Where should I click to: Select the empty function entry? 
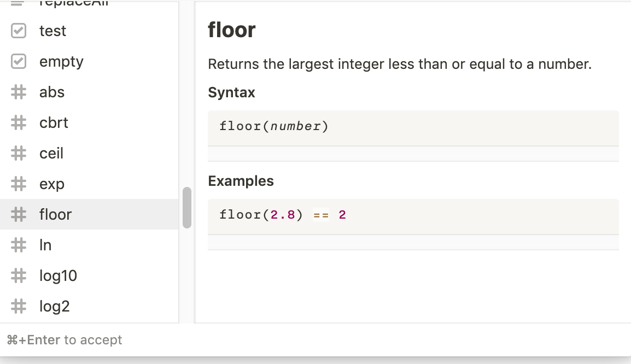pyautogui.click(x=89, y=61)
